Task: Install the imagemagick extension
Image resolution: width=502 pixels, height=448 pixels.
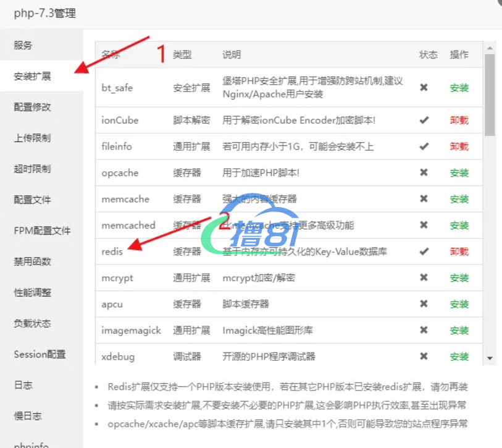Action: click(x=459, y=331)
